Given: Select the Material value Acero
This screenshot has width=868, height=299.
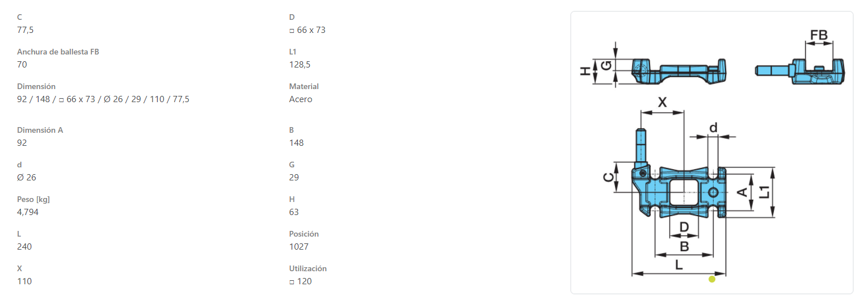Looking at the screenshot, I should pos(301,99).
